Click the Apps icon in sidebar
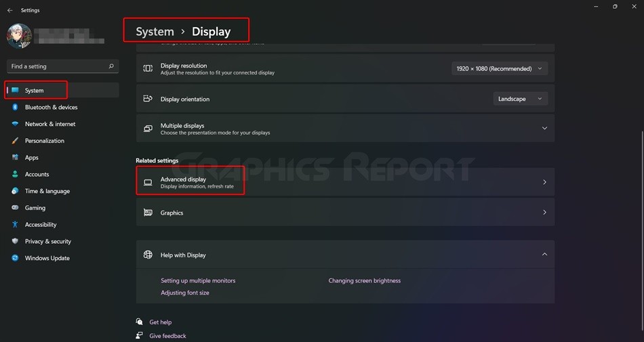Image resolution: width=644 pixels, height=342 pixels. (x=15, y=158)
